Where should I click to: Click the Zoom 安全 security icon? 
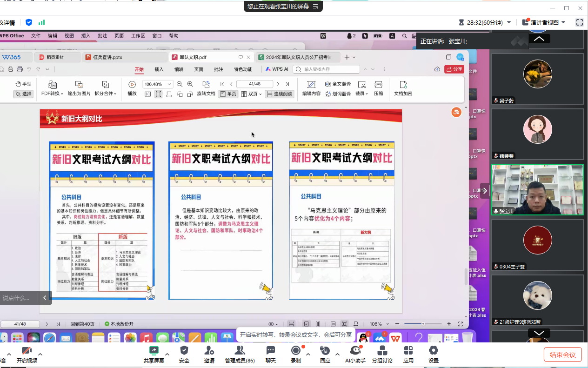(184, 355)
